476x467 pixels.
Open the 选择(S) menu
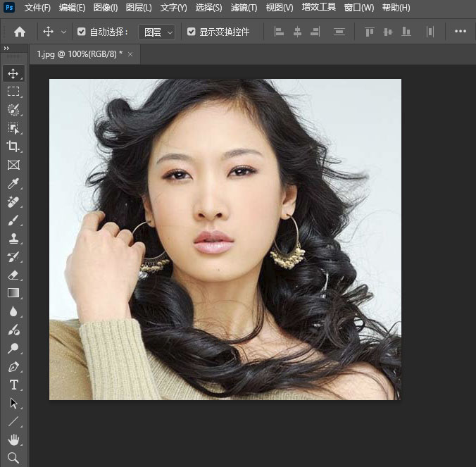click(208, 7)
